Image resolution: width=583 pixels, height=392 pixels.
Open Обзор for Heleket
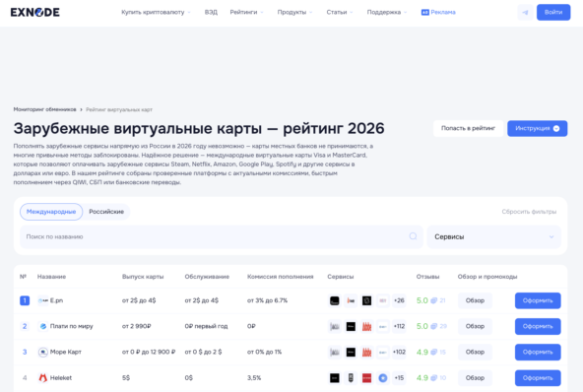tap(475, 378)
